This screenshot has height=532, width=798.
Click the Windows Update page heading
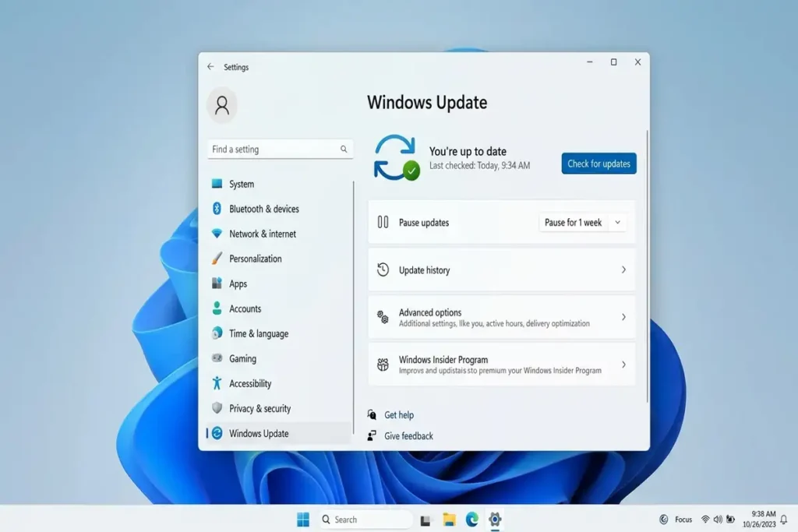coord(427,102)
